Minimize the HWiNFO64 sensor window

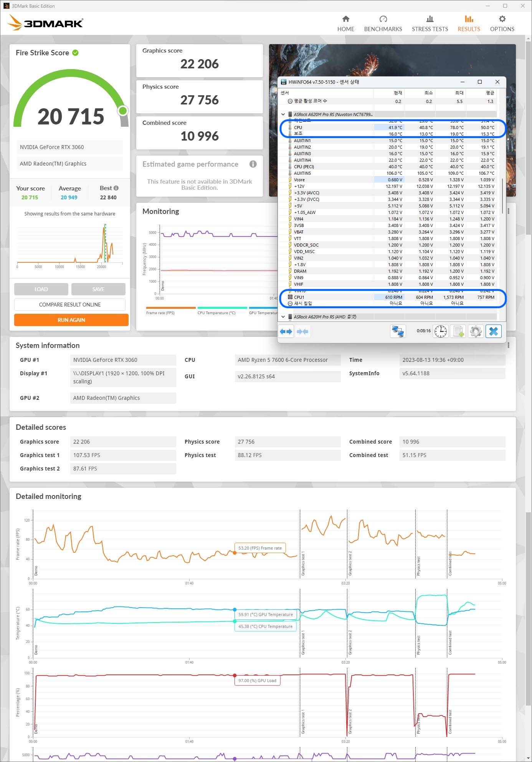(x=463, y=82)
